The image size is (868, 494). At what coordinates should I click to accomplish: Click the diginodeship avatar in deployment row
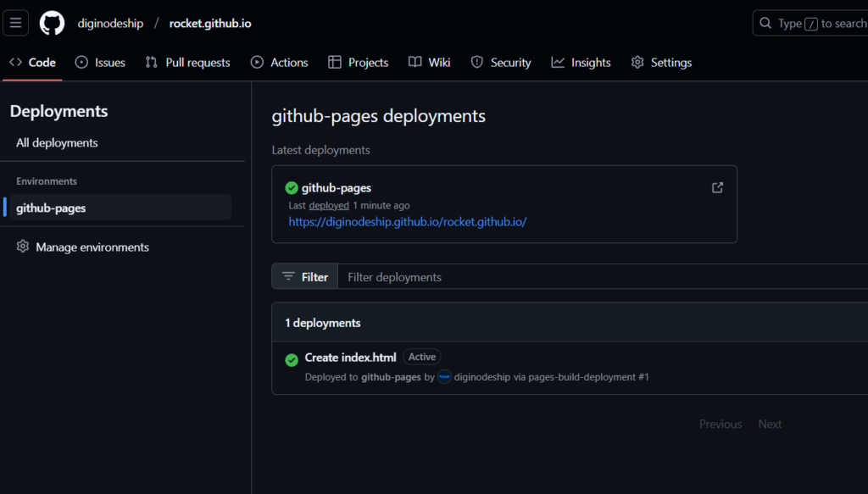444,377
